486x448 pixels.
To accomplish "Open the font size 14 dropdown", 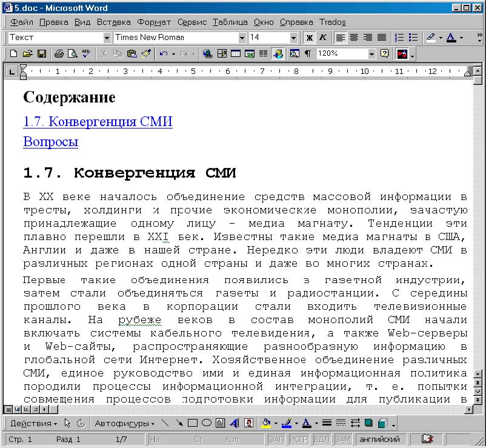I will [293, 38].
